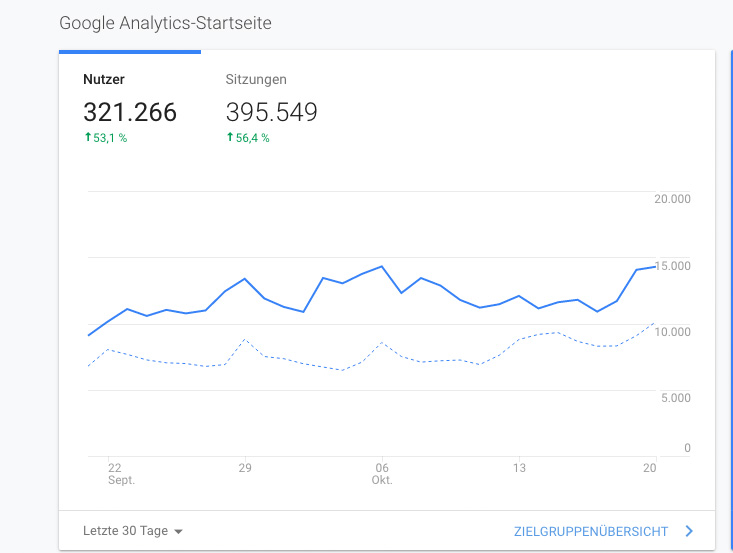Screen dimensions: 733x553
Task: Click the dashed comparison line peak at 29
Action: click(x=245, y=339)
